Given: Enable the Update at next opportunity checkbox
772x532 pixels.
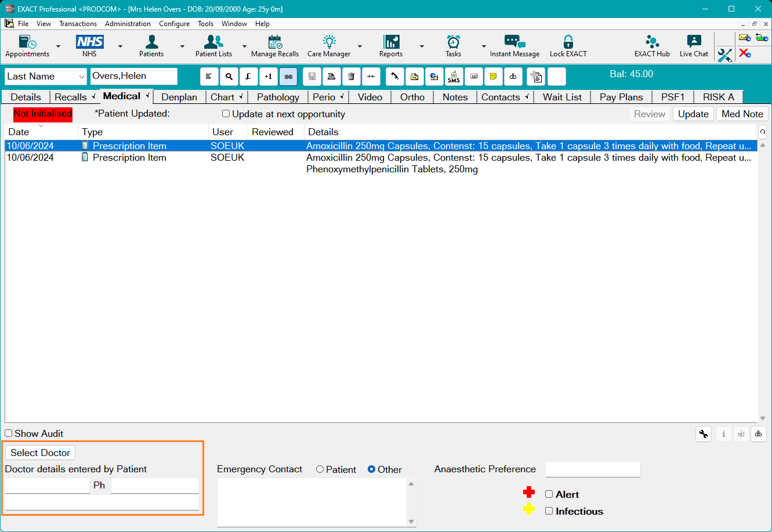Looking at the screenshot, I should [226, 113].
